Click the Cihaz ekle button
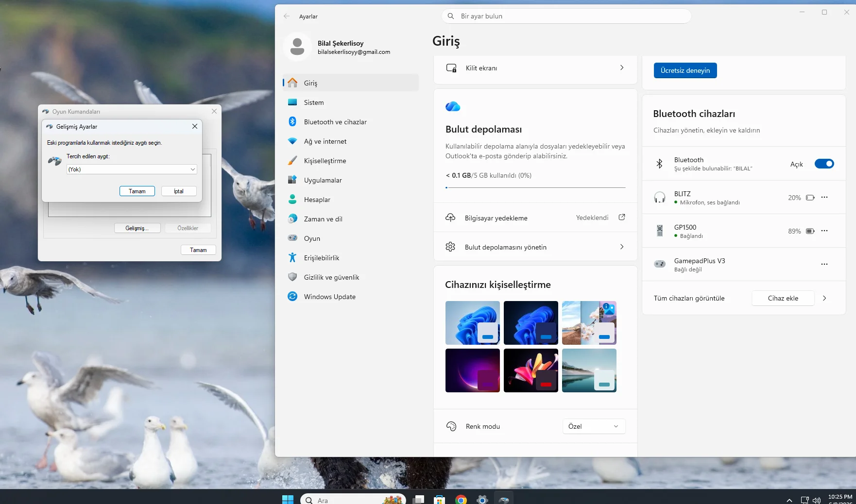This screenshot has width=856, height=504. click(783, 298)
